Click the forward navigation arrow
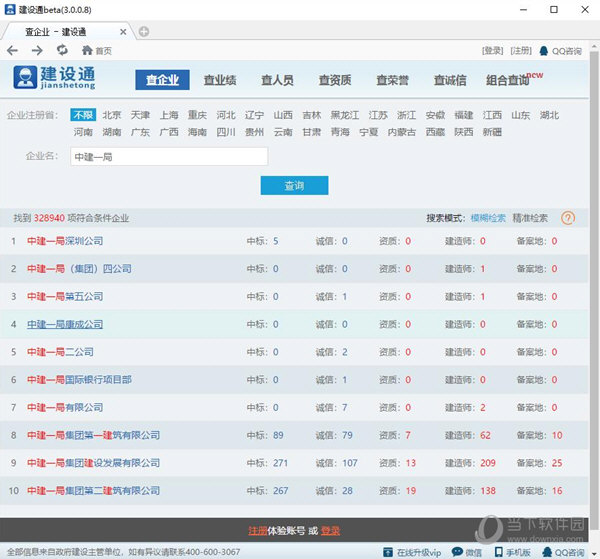This screenshot has height=559, width=600. (x=37, y=50)
